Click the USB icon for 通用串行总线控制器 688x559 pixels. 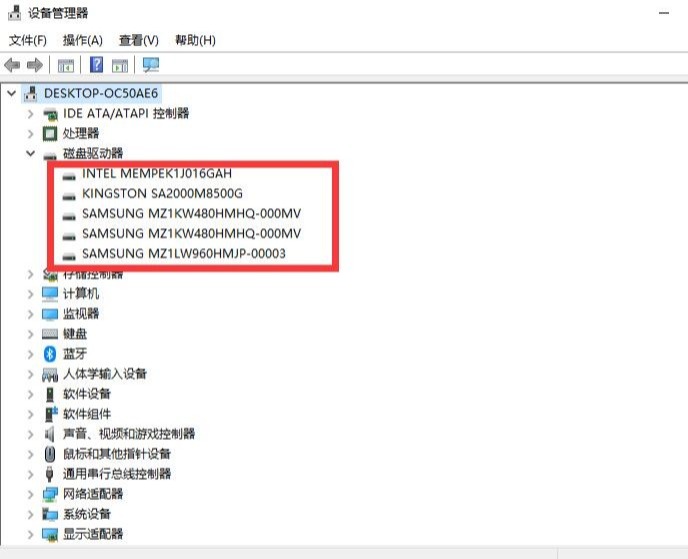click(50, 474)
